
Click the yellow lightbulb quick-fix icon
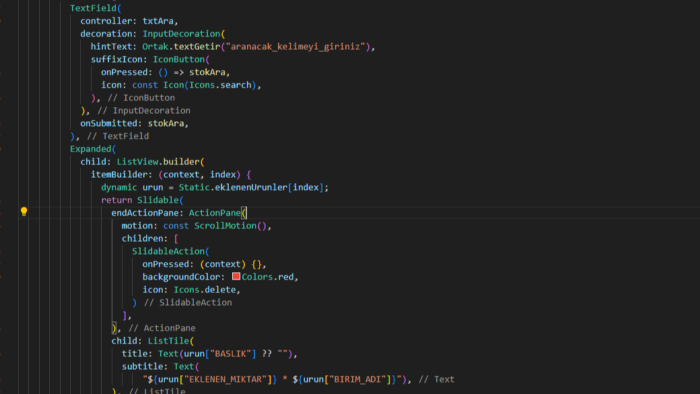24,212
